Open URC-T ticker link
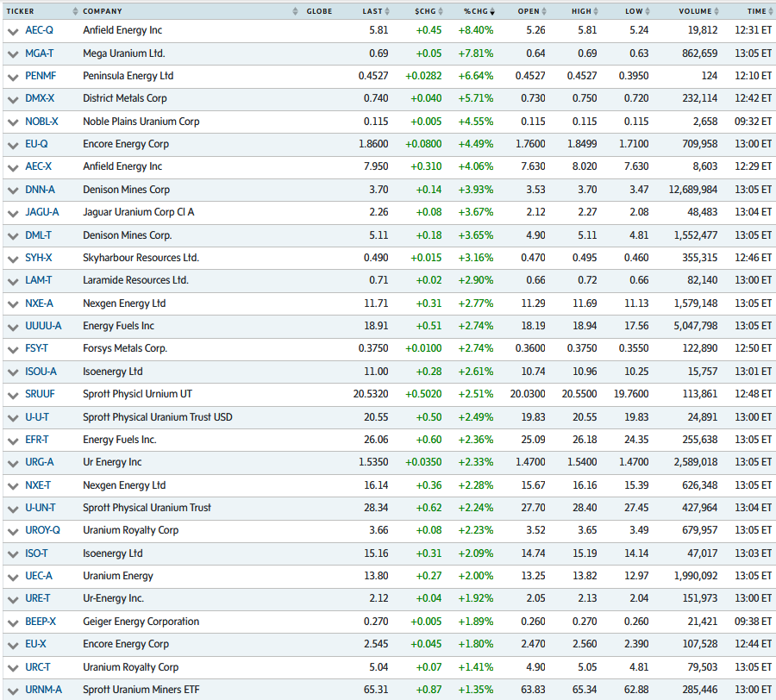The image size is (776, 700). point(38,667)
